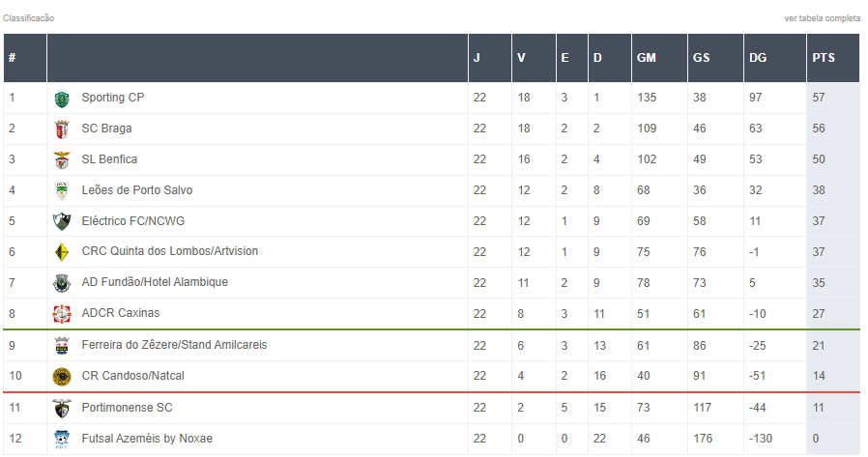
Task: Click the AD Fundão club crest
Action: pyautogui.click(x=62, y=283)
